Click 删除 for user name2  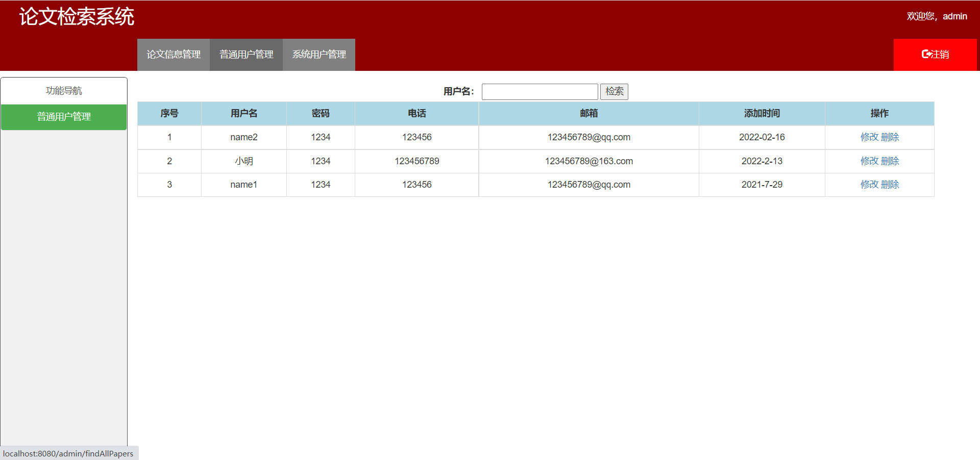point(890,137)
